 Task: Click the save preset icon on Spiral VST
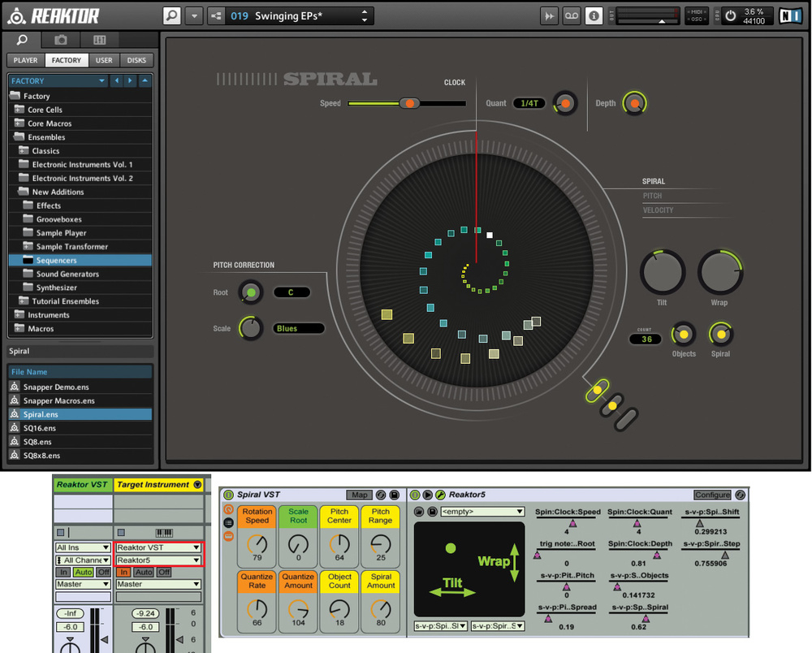coord(394,495)
